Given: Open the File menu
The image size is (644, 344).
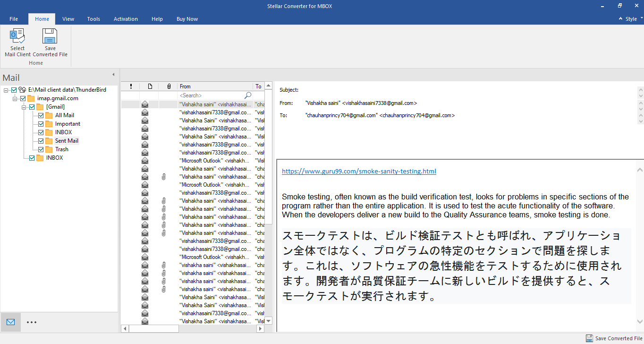Looking at the screenshot, I should [x=14, y=19].
